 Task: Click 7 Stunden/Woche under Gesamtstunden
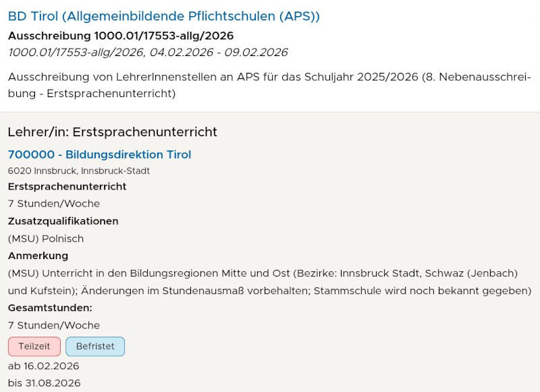click(54, 325)
